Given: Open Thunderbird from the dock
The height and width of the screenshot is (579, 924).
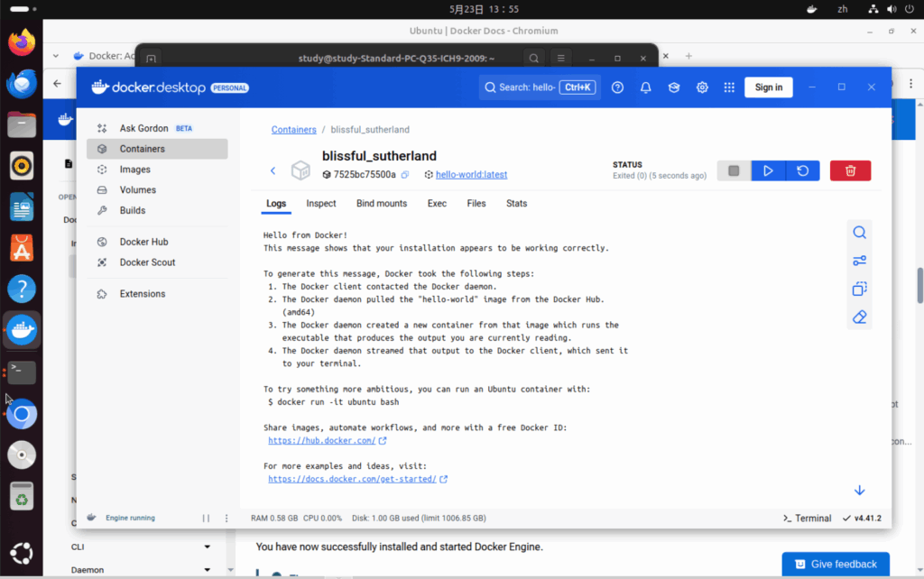Looking at the screenshot, I should (22, 84).
